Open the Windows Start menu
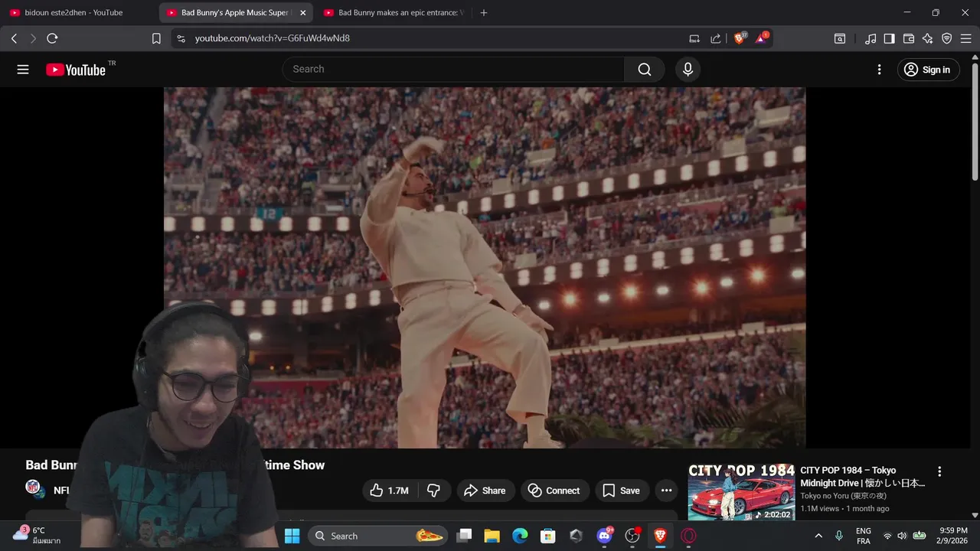The image size is (980, 551). (292, 536)
